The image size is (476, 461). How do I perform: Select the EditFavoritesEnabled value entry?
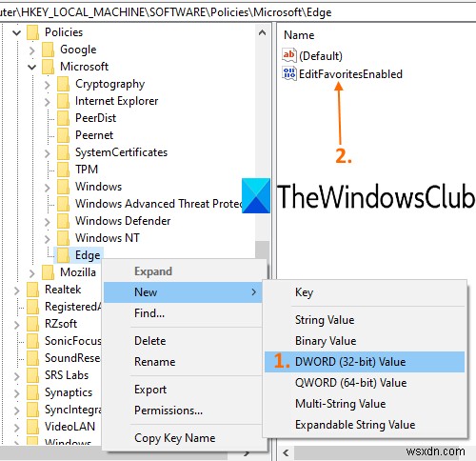point(350,74)
